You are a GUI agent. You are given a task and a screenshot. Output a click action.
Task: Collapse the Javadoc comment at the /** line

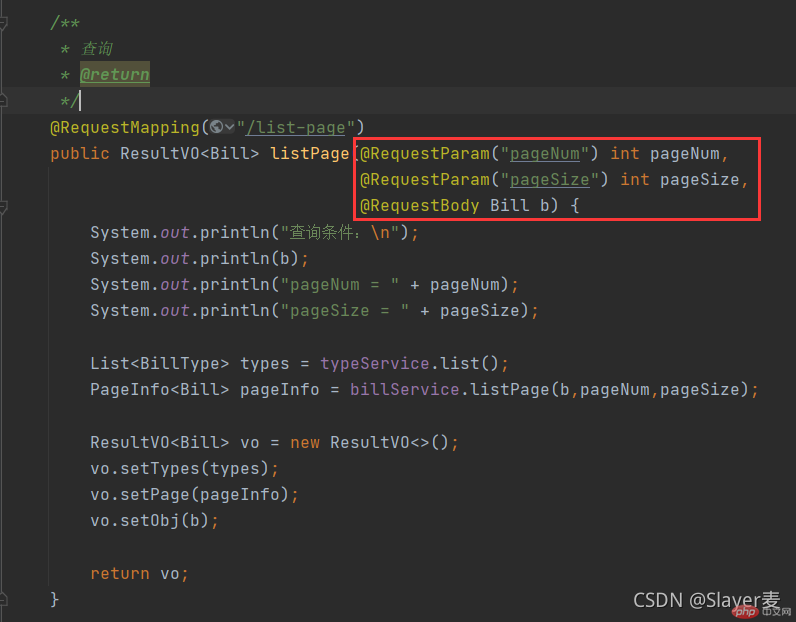[3, 23]
